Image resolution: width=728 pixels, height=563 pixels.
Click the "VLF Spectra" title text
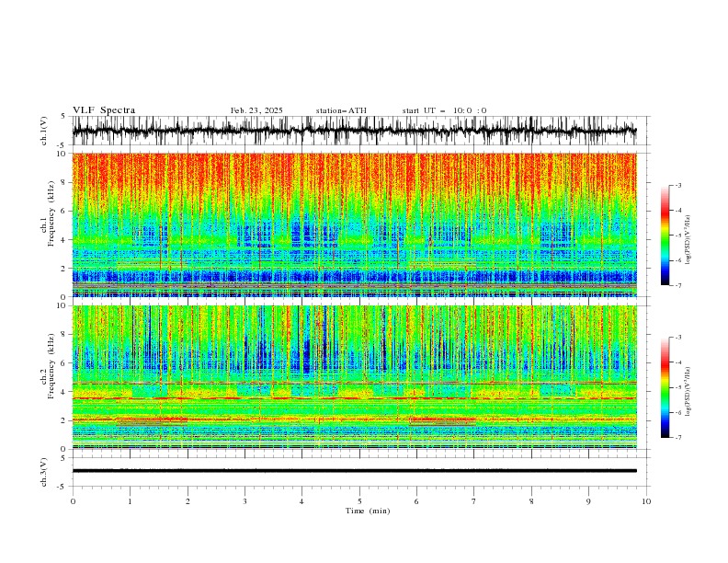(x=104, y=110)
